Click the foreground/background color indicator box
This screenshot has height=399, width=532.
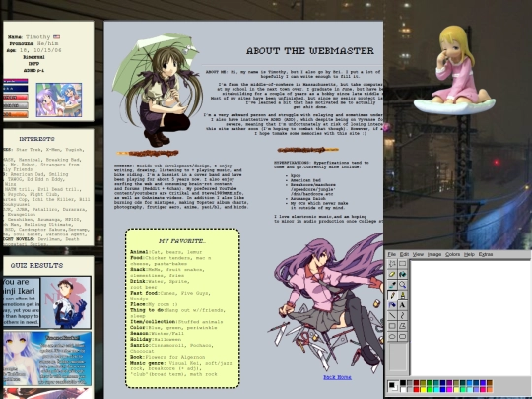point(393,386)
